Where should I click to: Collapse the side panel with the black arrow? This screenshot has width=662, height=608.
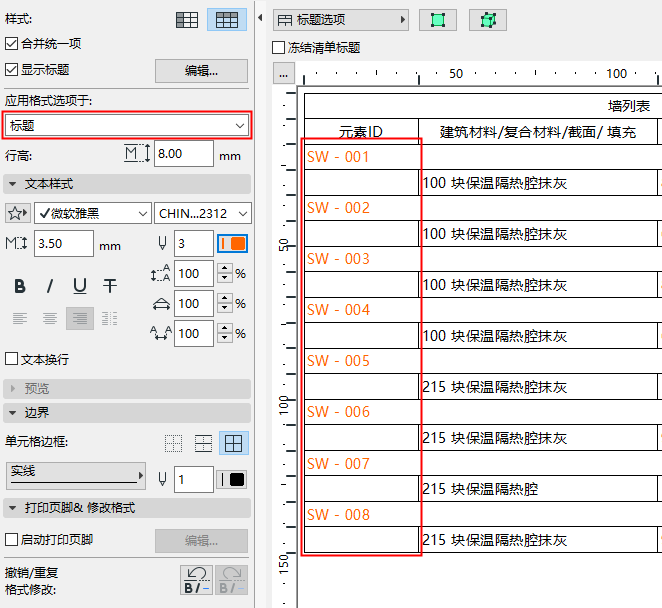(x=260, y=18)
